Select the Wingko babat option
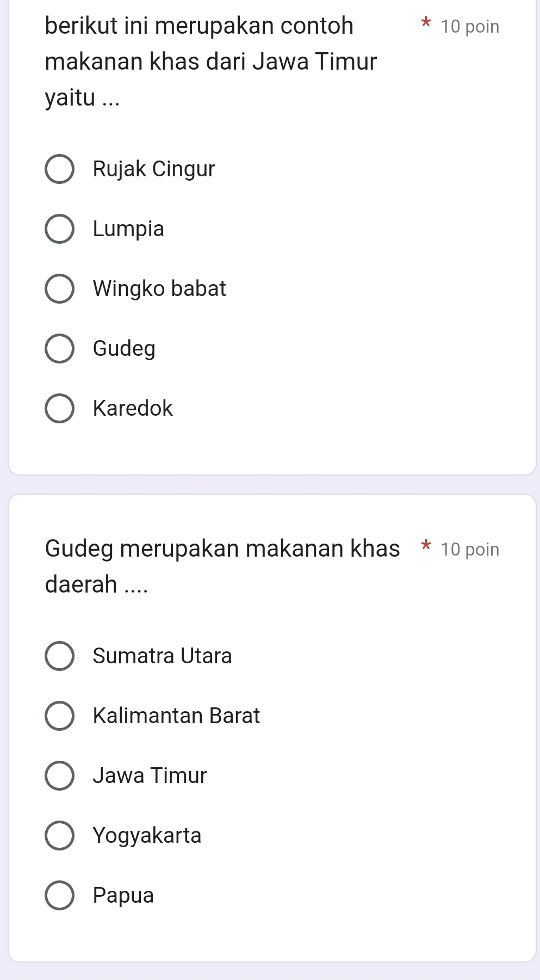The width and height of the screenshot is (540, 980). (59, 289)
